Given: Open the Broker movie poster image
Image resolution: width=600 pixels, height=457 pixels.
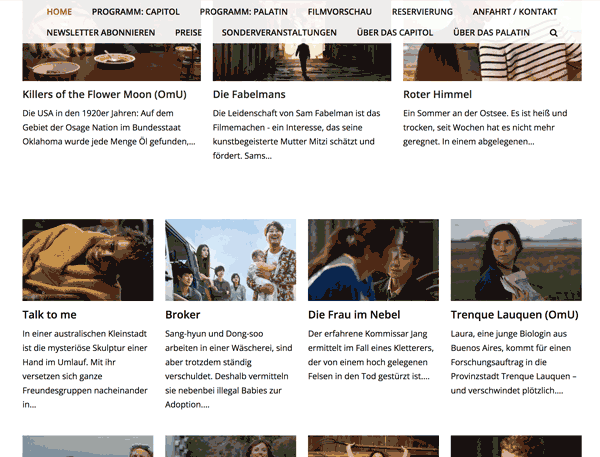Looking at the screenshot, I should [230, 260].
